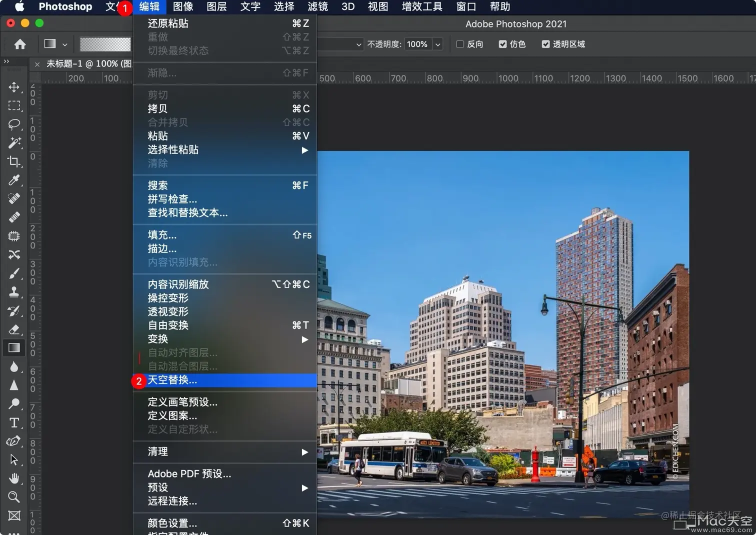This screenshot has height=535, width=756.
Task: Choose 填充... menu entry
Action: (x=225, y=235)
